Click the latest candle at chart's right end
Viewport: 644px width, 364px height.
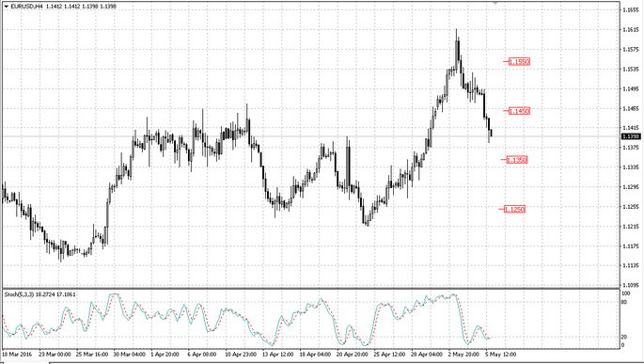point(491,133)
